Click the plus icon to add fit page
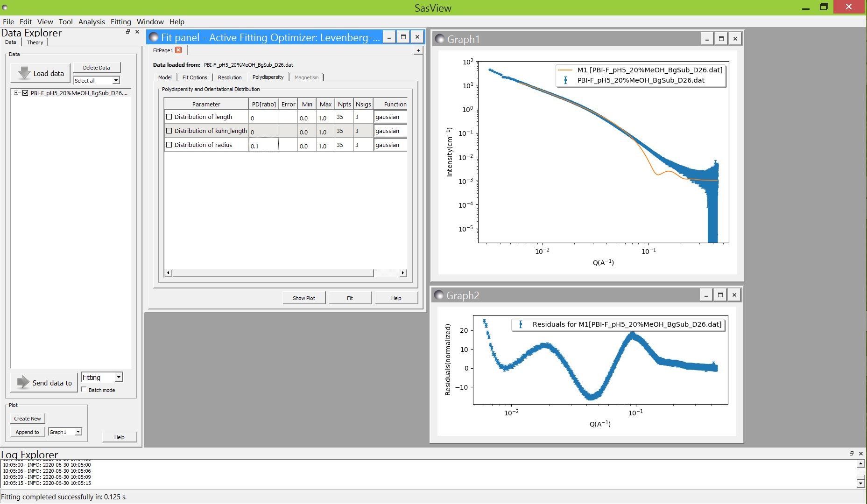 coord(418,50)
